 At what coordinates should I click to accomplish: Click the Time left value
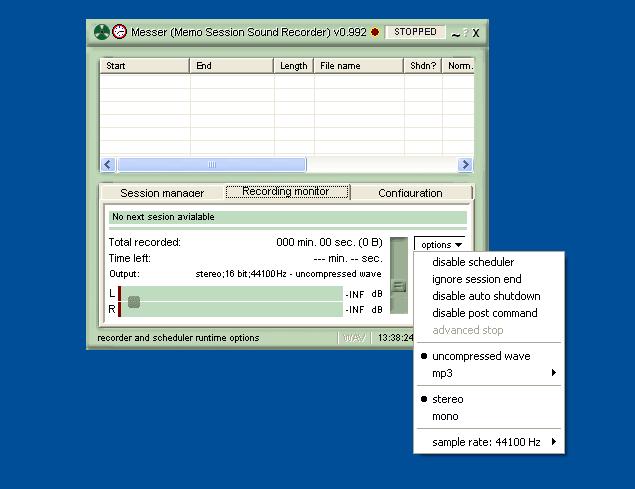coord(347,258)
